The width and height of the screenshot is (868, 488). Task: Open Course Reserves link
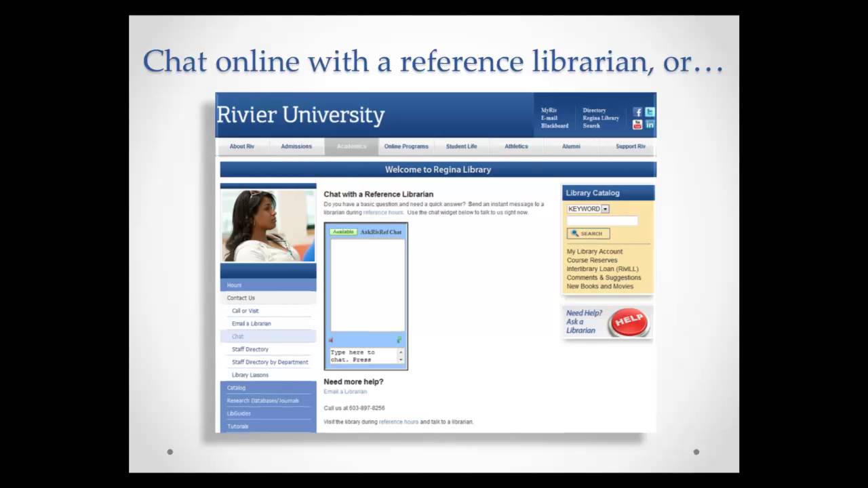(592, 260)
